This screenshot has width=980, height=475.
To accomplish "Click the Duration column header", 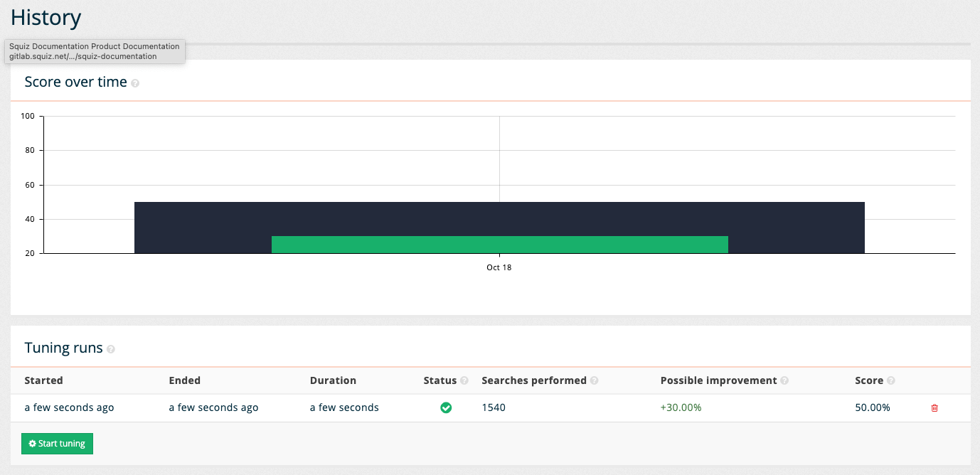I will [333, 380].
